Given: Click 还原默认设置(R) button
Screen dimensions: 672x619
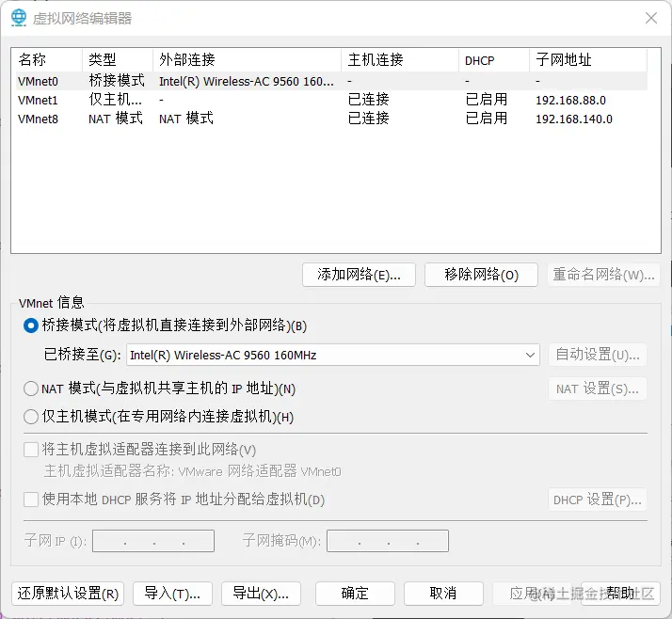Looking at the screenshot, I should (68, 594).
